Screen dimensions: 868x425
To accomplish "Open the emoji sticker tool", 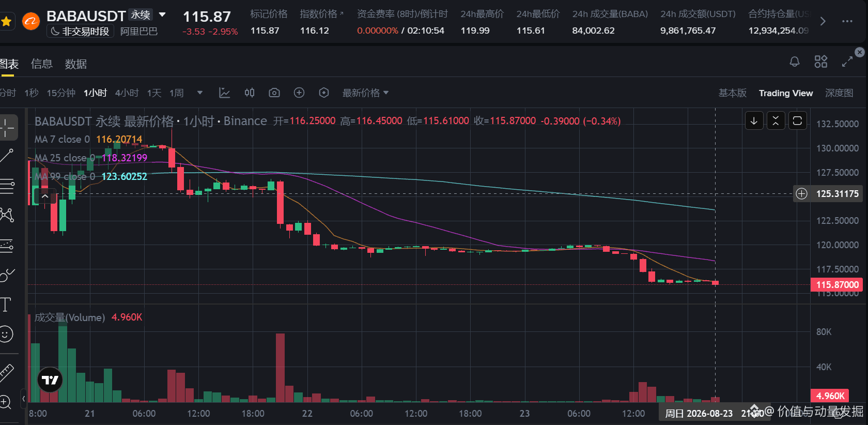I will pos(6,334).
